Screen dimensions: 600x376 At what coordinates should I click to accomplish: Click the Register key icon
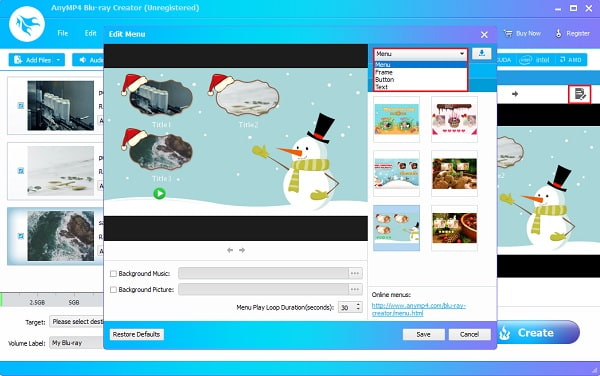pyautogui.click(x=558, y=34)
